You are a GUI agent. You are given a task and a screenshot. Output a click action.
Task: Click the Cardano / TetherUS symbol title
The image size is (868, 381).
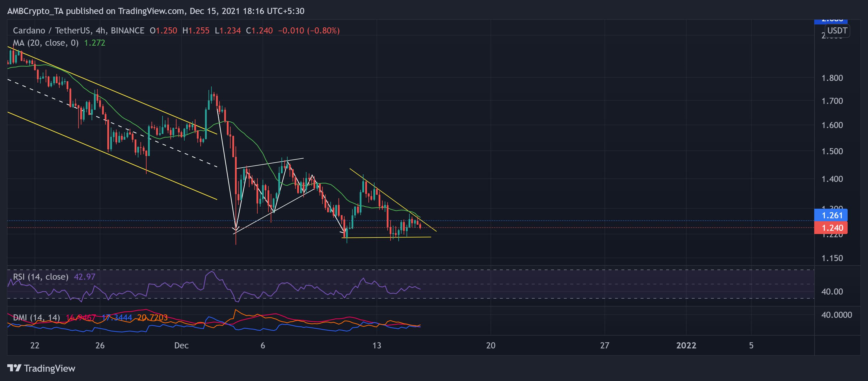point(51,31)
